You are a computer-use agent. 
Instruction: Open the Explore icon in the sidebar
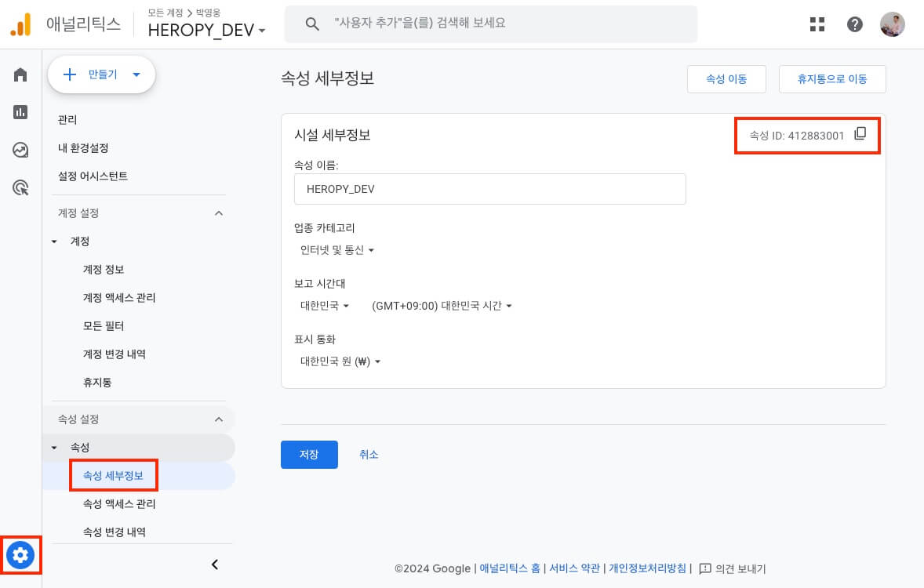[20, 151]
